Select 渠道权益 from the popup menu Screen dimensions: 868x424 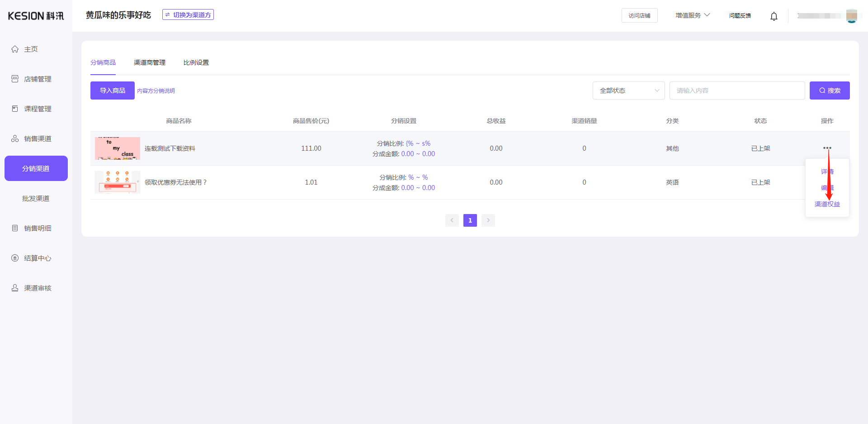point(827,204)
